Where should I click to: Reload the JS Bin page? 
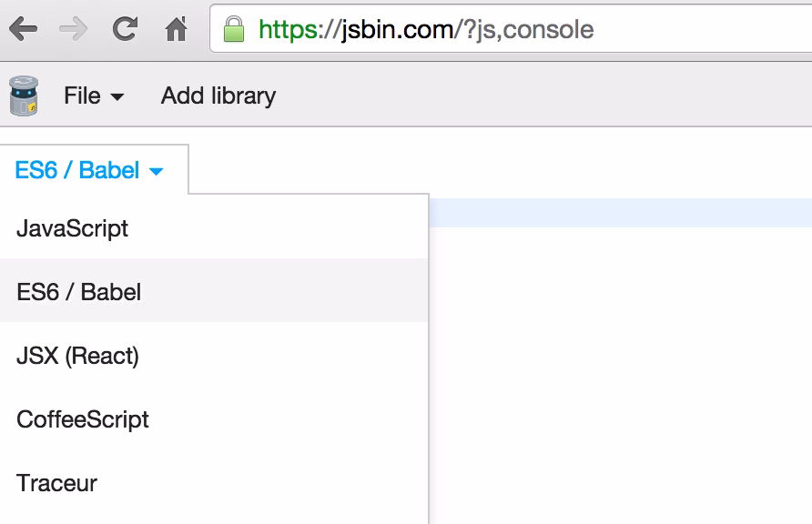[125, 29]
